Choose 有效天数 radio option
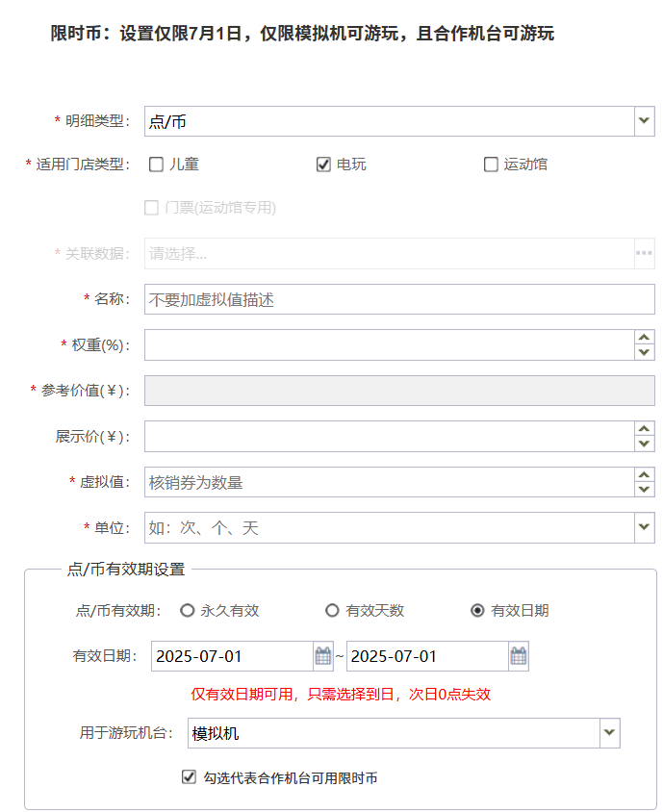 tap(332, 611)
